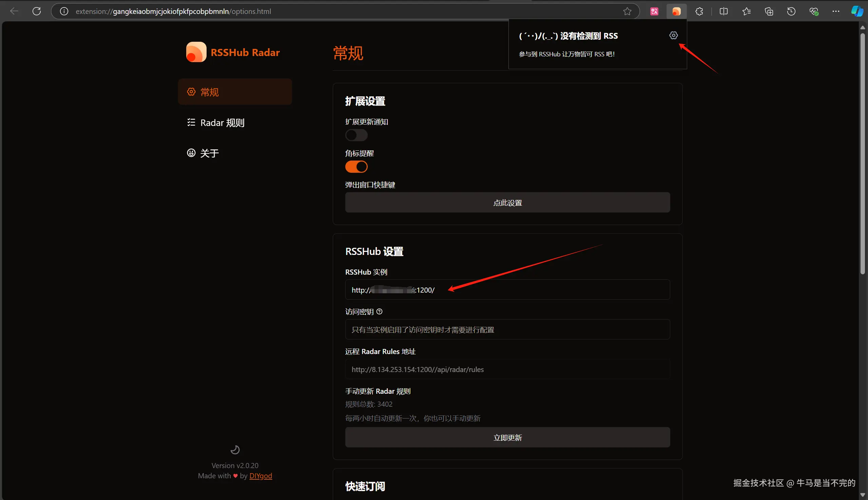This screenshot has width=868, height=500.
Task: Open the split screen icon
Action: pyautogui.click(x=724, y=11)
